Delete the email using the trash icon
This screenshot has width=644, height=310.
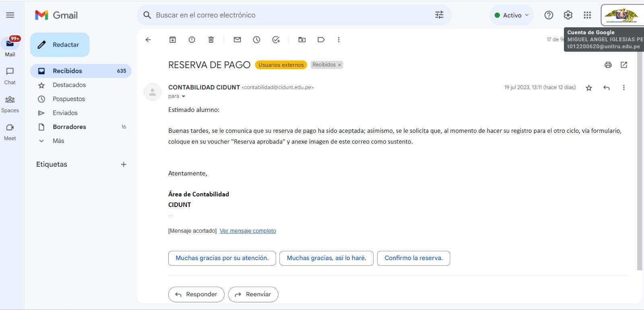(211, 39)
